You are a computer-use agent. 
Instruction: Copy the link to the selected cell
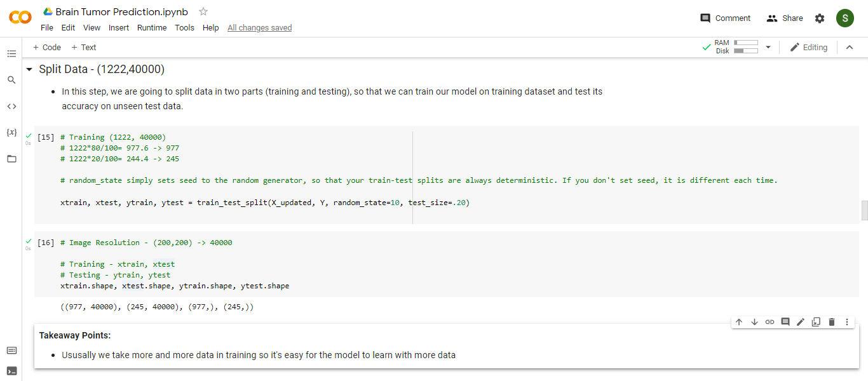pos(770,322)
